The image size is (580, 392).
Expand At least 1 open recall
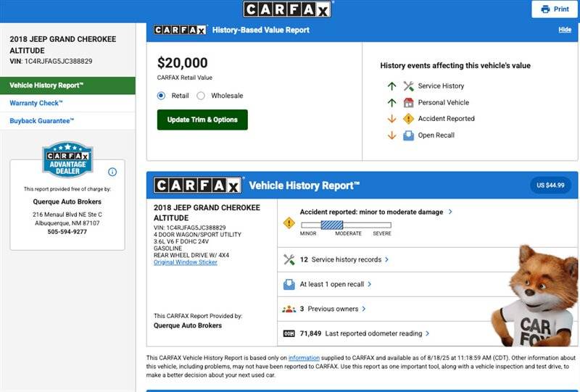pyautogui.click(x=336, y=284)
